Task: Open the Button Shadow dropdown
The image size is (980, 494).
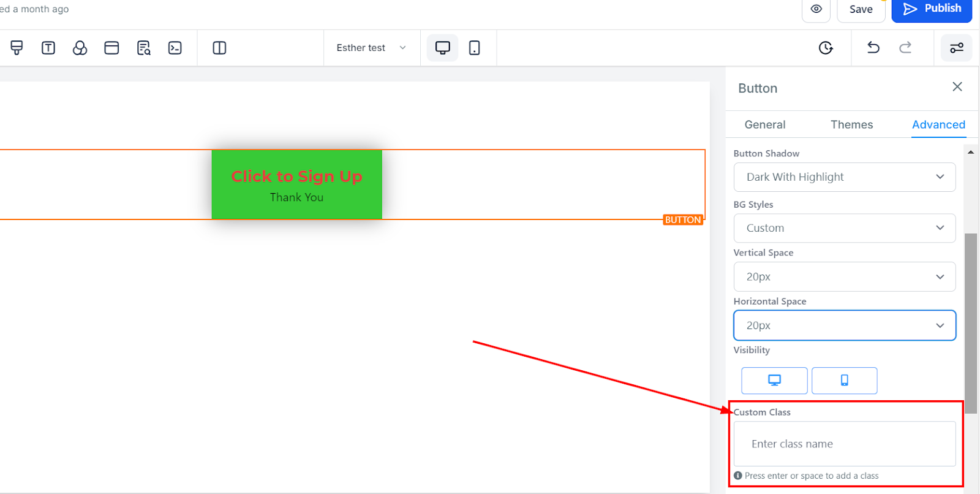Action: 845,177
